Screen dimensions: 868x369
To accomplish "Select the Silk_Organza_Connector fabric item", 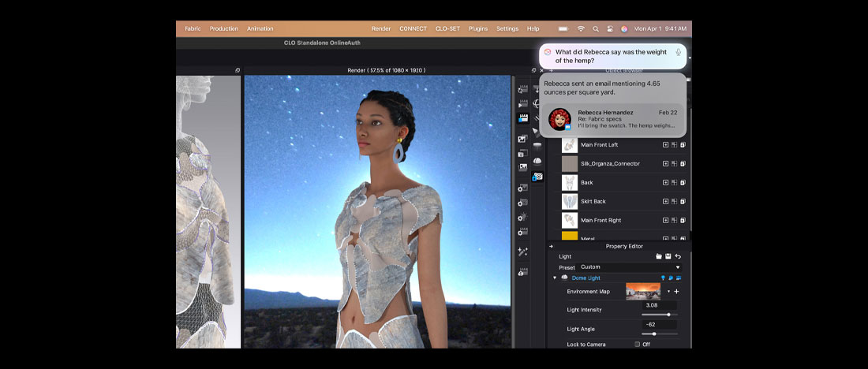I will (609, 163).
